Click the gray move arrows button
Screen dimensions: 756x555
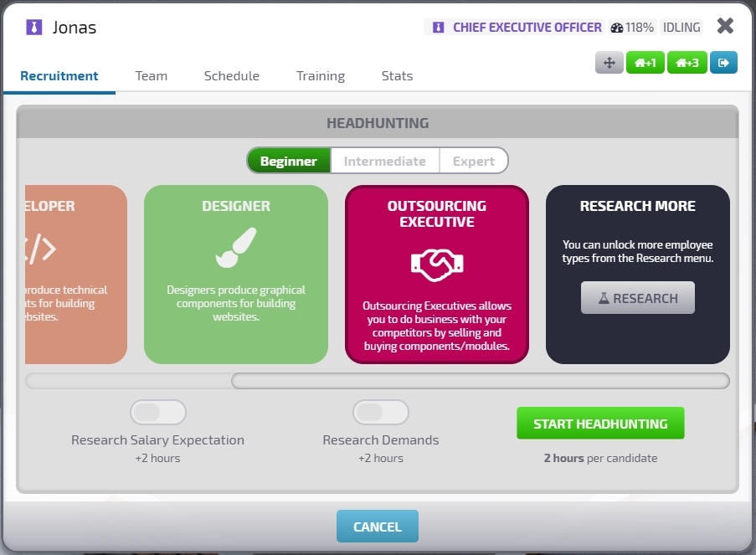pos(609,63)
